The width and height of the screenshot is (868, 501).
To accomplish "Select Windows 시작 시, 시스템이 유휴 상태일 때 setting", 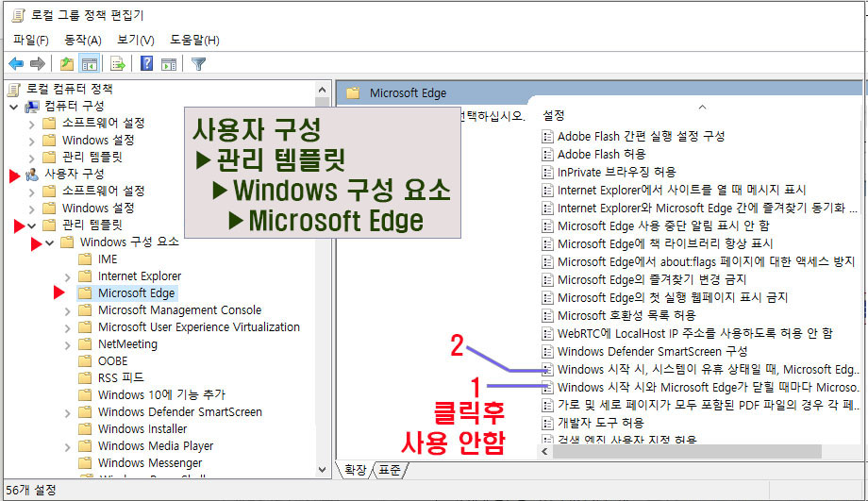I will [x=708, y=369].
